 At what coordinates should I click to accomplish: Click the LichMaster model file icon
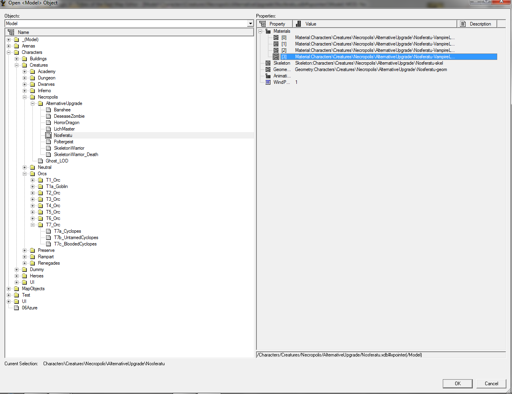[48, 129]
